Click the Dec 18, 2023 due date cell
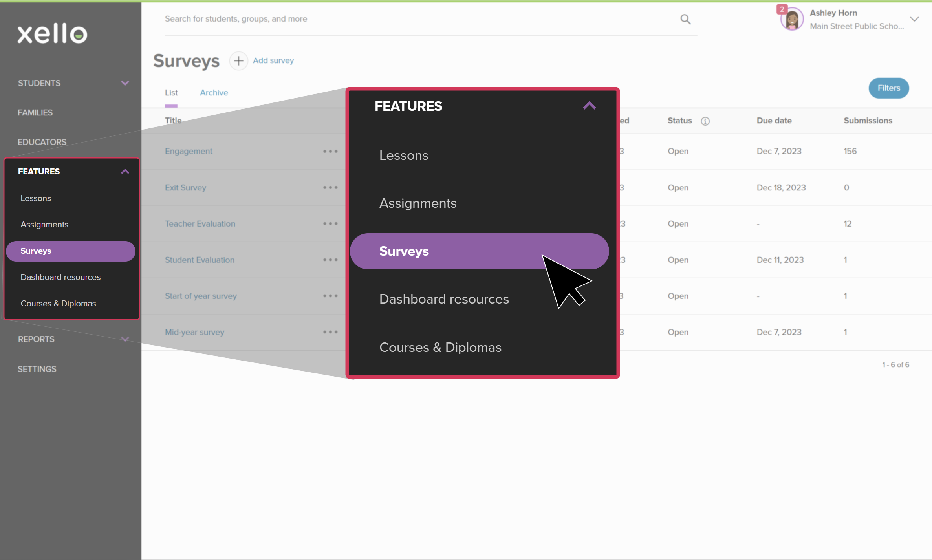Viewport: 932px width, 560px height. click(x=781, y=187)
